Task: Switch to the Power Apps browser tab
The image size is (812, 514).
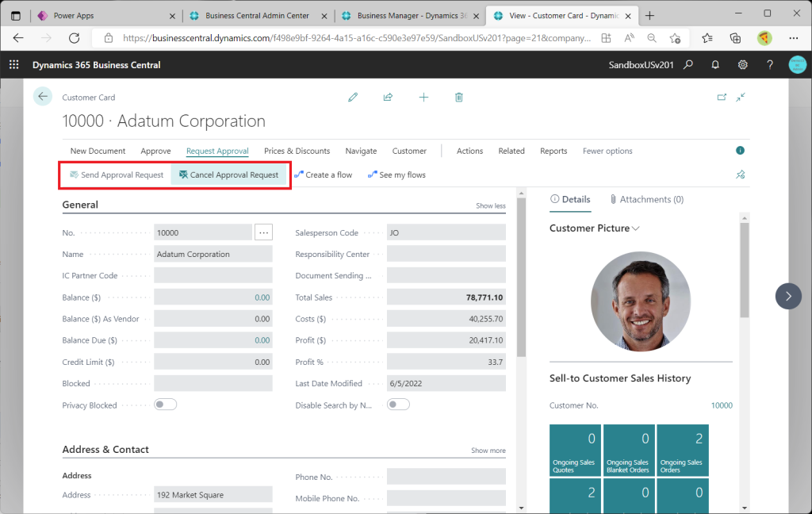Action: pos(107,16)
